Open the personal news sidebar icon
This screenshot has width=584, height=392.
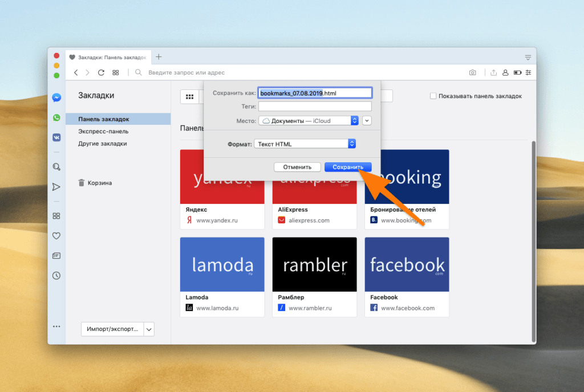[x=56, y=255]
